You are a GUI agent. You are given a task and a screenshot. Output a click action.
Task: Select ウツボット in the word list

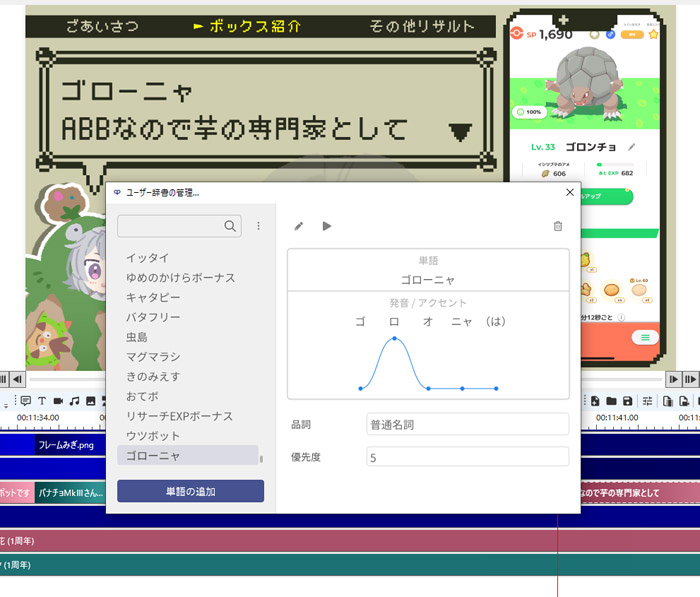pyautogui.click(x=153, y=436)
